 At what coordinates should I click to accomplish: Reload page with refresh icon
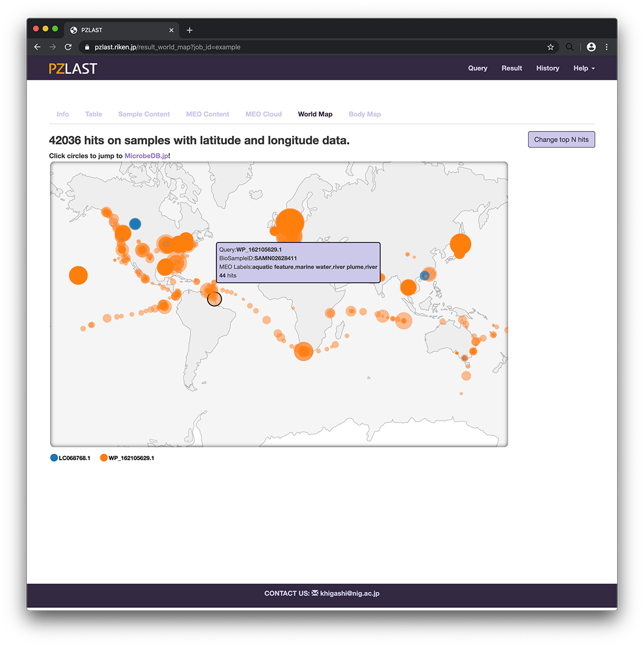(68, 47)
